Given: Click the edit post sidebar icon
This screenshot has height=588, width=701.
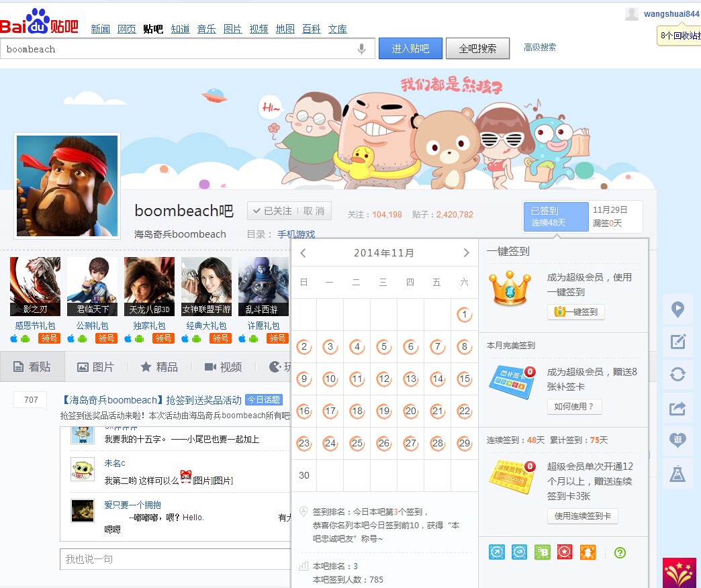Looking at the screenshot, I should point(677,342).
